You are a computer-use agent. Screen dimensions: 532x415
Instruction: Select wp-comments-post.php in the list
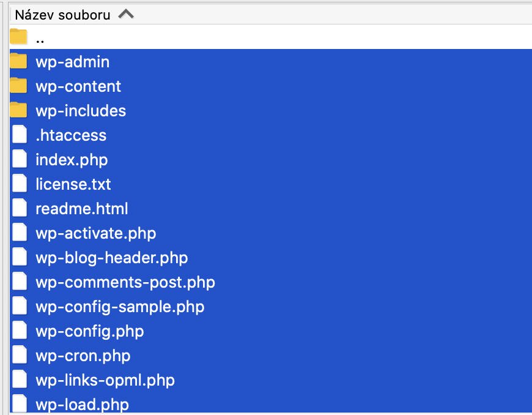125,283
